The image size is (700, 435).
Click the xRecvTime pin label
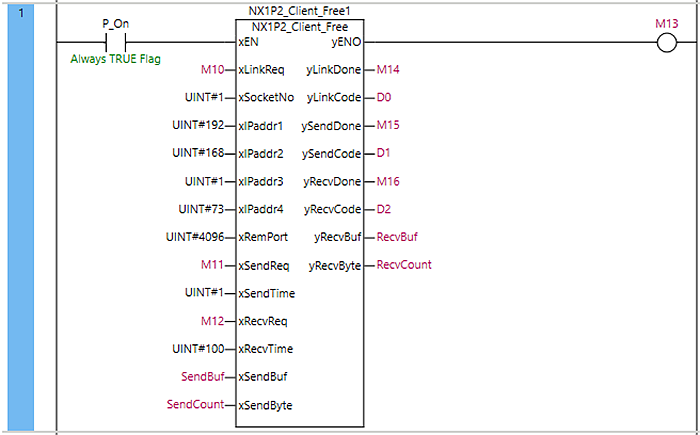(x=266, y=349)
